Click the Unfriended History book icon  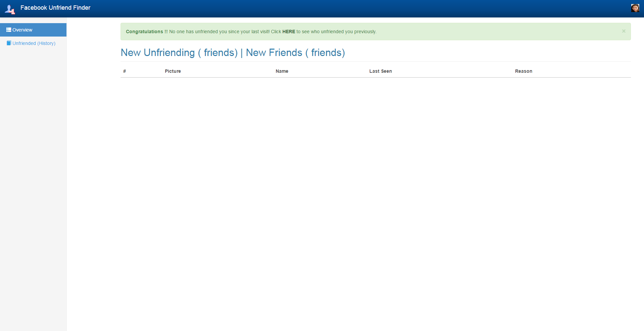click(9, 43)
